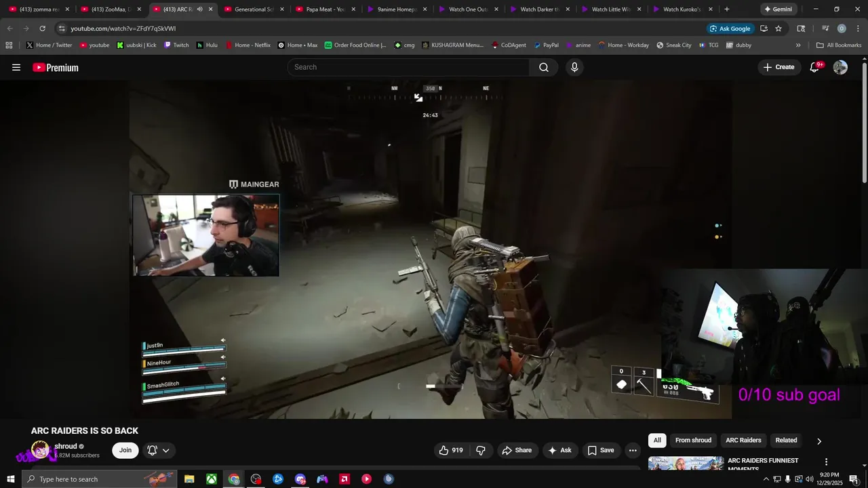Click the Join button
868x488 pixels.
tap(125, 450)
